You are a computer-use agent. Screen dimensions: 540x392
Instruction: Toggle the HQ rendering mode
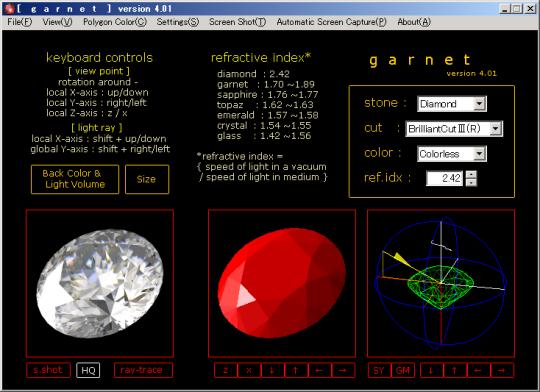(x=88, y=370)
